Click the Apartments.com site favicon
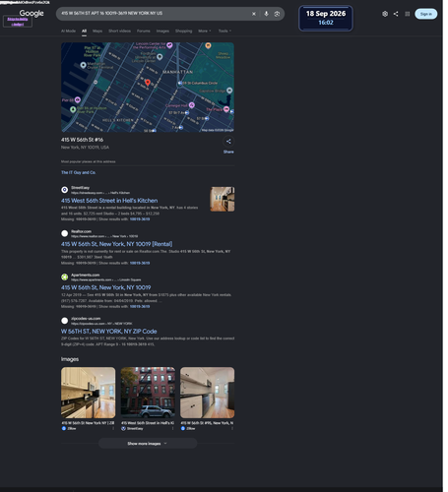Image resolution: width=448 pixels, height=492 pixels. click(x=65, y=277)
